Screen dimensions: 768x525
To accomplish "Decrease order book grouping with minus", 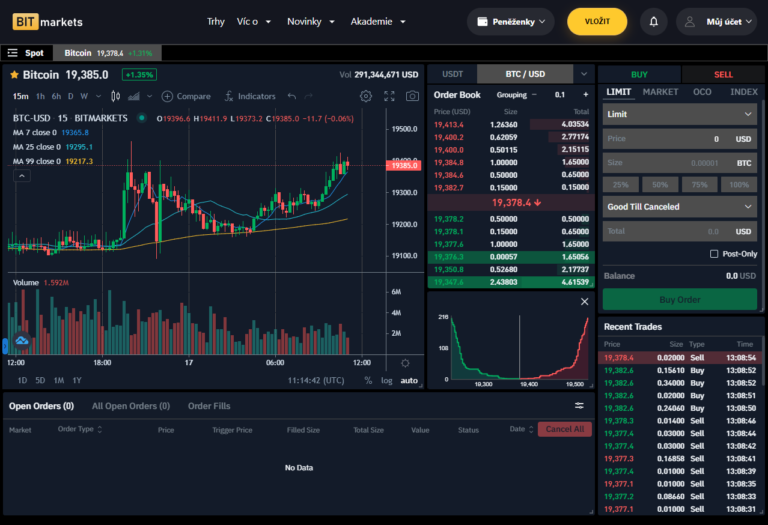I will click(534, 95).
